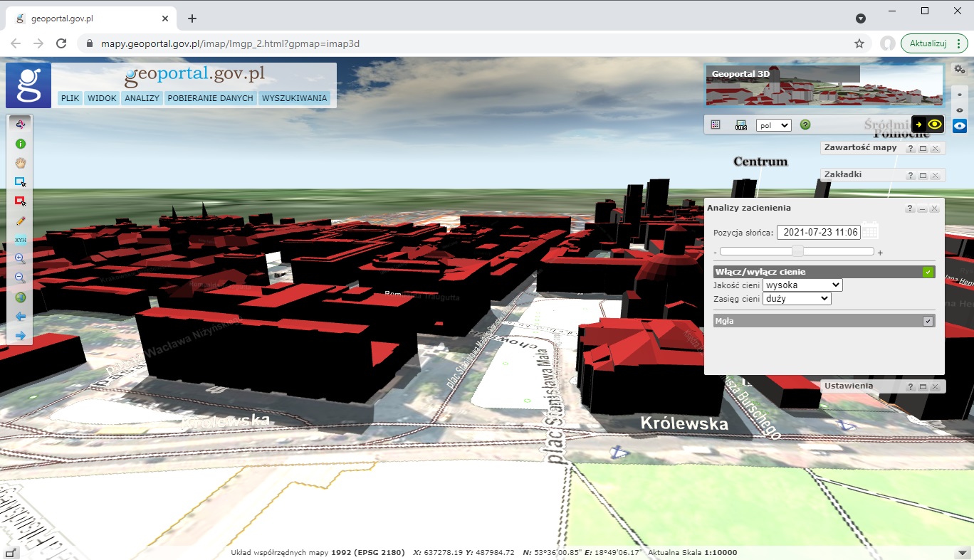
Task: Activate the XYH coordinates tool
Action: click(20, 240)
